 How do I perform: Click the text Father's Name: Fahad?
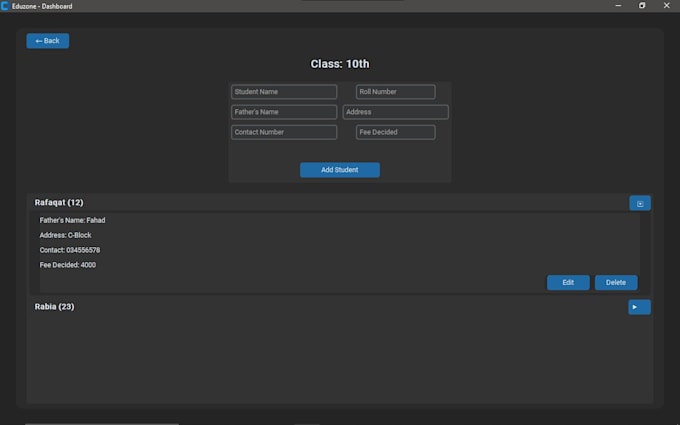pos(72,220)
